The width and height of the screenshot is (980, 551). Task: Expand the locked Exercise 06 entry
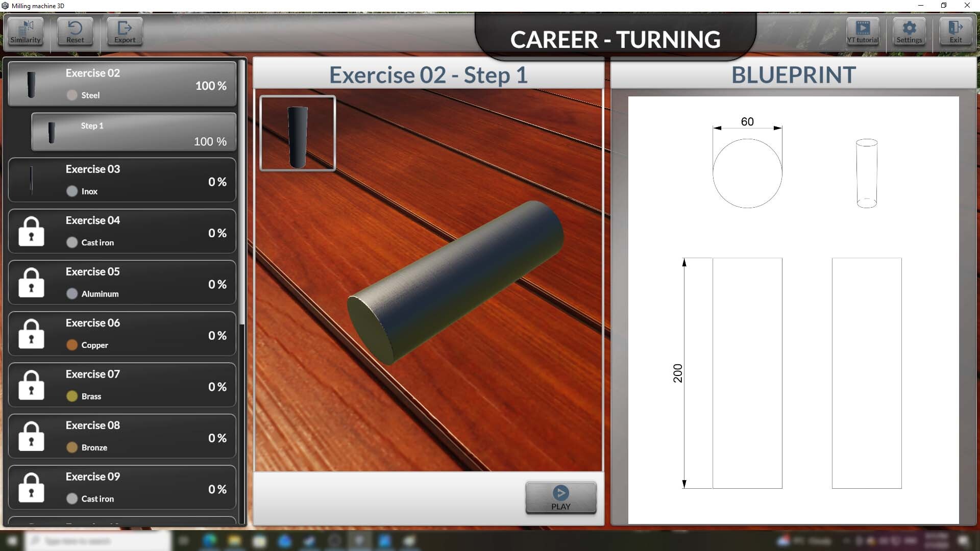[x=122, y=334]
